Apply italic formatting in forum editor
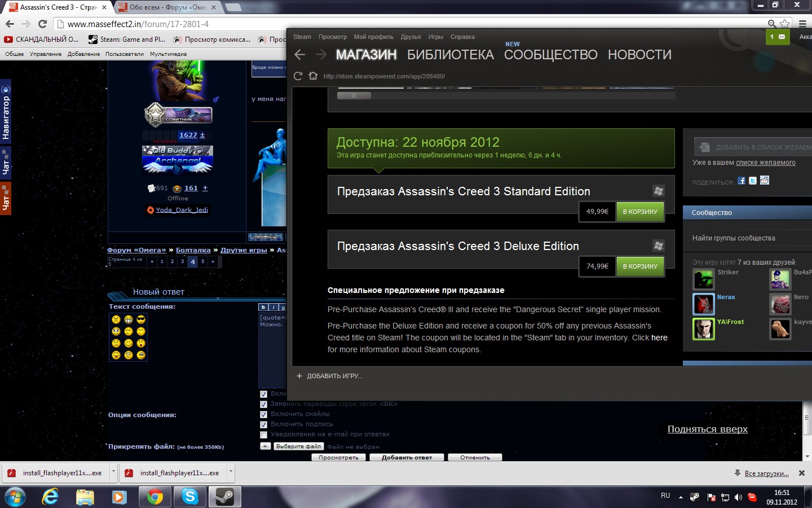Screen dimensions: 812x508 [273, 307]
